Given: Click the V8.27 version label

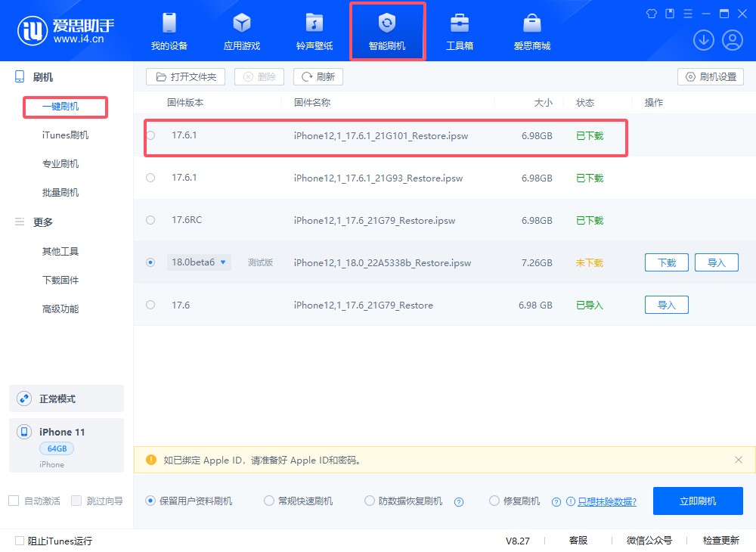Looking at the screenshot, I should (517, 541).
